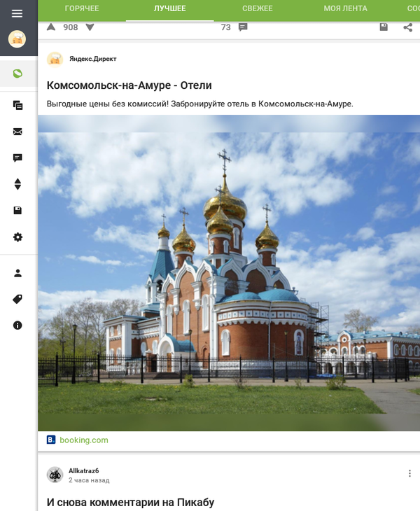This screenshot has width=420, height=511.
Task: Click the cathedral photo in the hotel ad
Action: pos(229,273)
